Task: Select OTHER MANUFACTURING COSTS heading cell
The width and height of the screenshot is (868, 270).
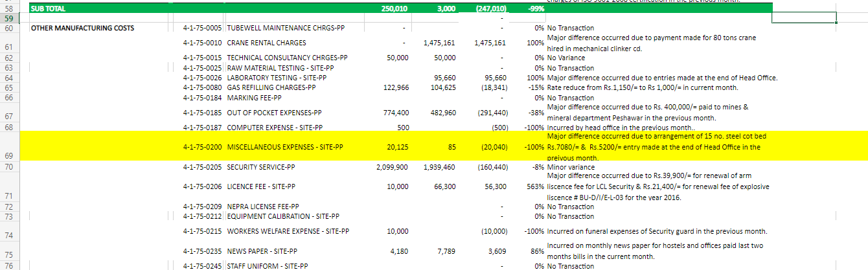Action: [x=83, y=28]
